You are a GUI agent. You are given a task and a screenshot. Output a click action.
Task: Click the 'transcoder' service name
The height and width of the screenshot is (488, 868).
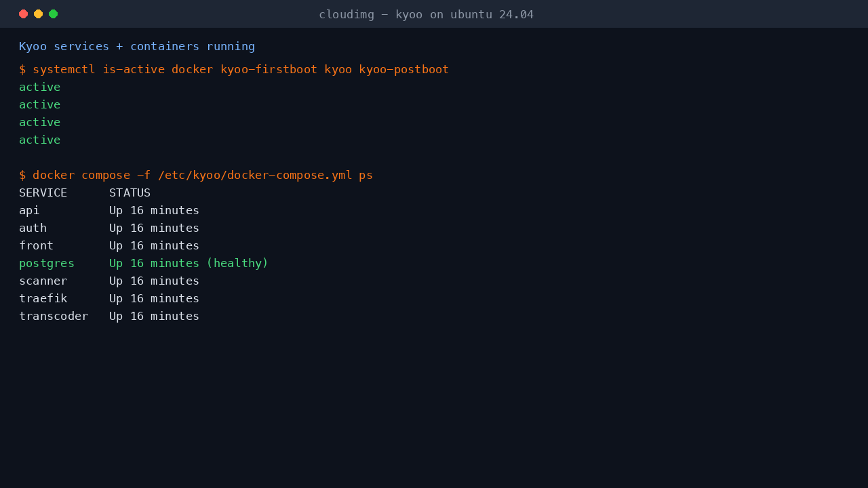pos(54,316)
